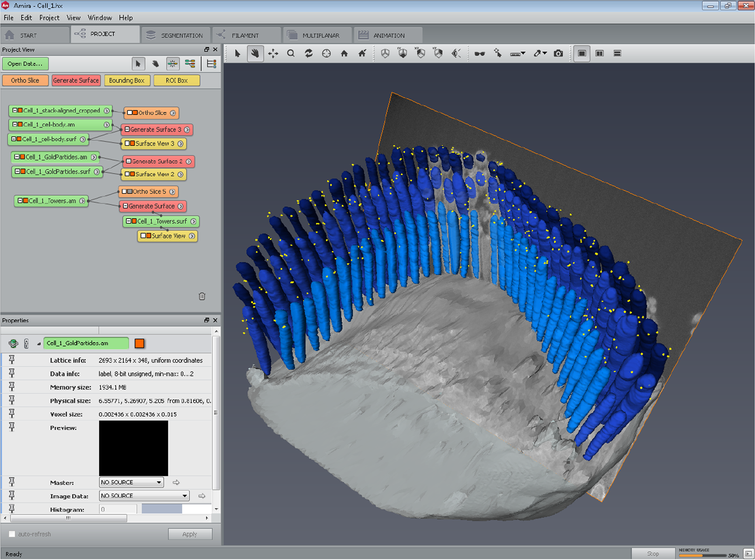755x560 pixels.
Task: Click the trash can in Project View
Action: pos(202,296)
